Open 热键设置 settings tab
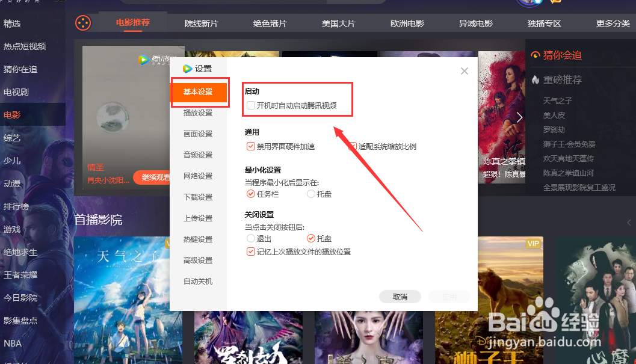Screen dimensions: 636x364 [198, 239]
